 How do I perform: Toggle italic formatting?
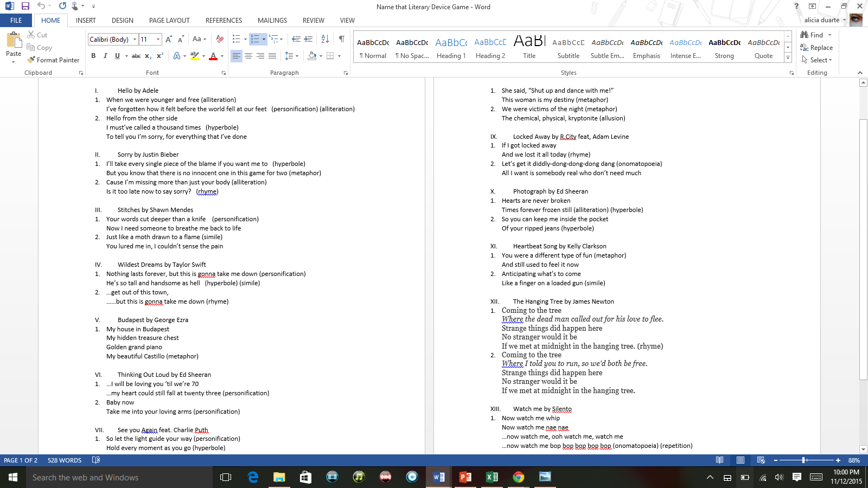105,56
